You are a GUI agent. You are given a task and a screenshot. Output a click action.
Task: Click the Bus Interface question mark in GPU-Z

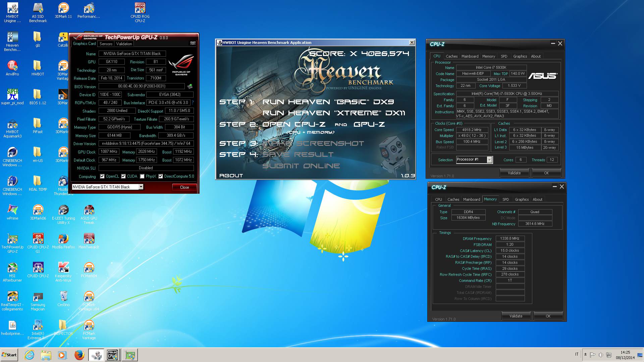pyautogui.click(x=193, y=103)
